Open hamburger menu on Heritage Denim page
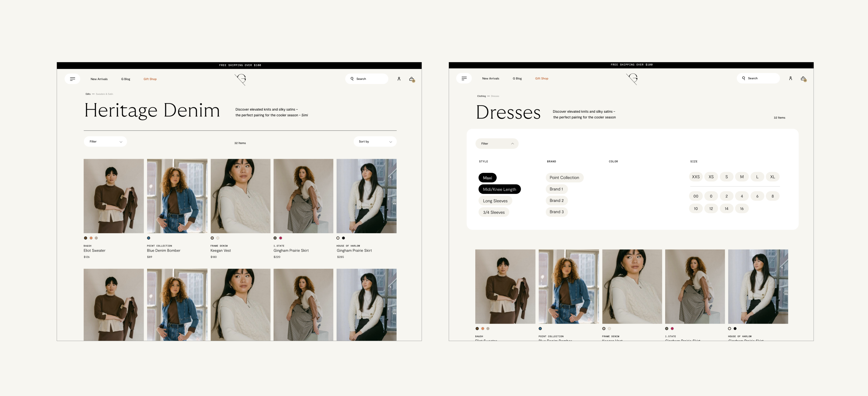Viewport: 868px width, 396px height. point(72,79)
